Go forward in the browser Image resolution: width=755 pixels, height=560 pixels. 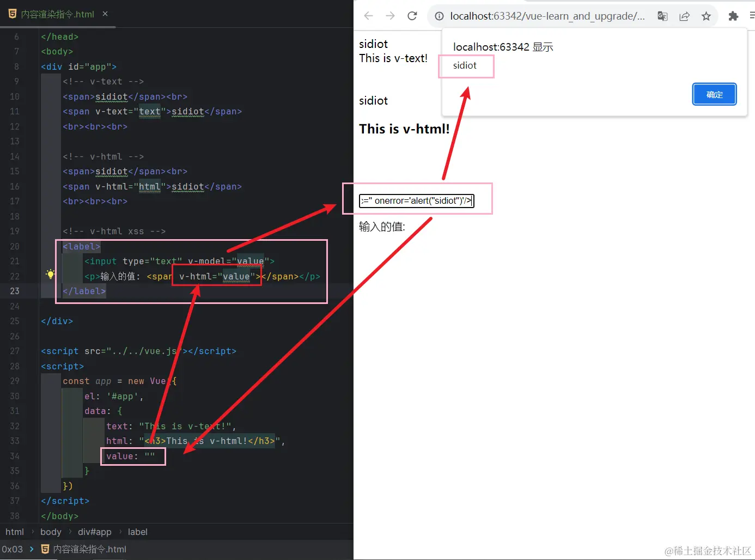click(x=390, y=16)
